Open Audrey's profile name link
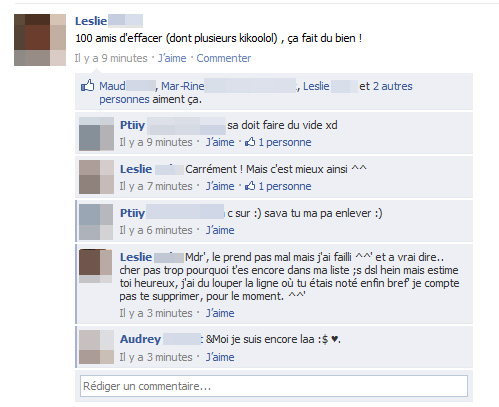 coord(140,339)
